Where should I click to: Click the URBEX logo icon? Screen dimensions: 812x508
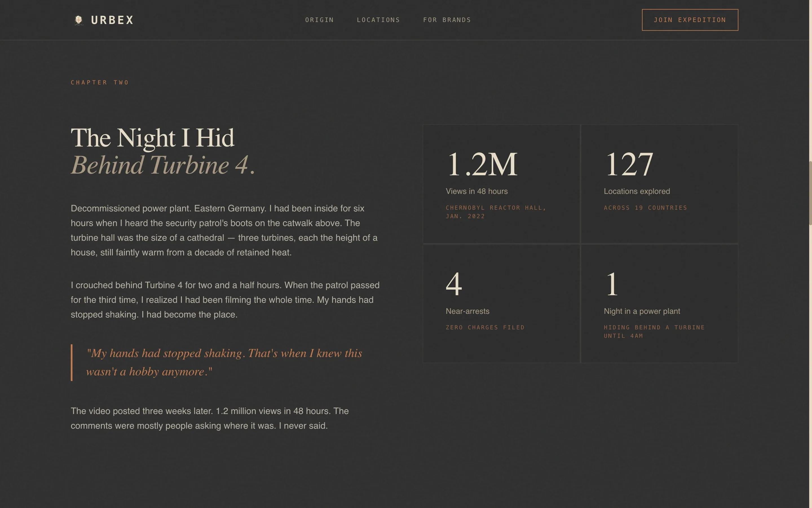(x=79, y=20)
